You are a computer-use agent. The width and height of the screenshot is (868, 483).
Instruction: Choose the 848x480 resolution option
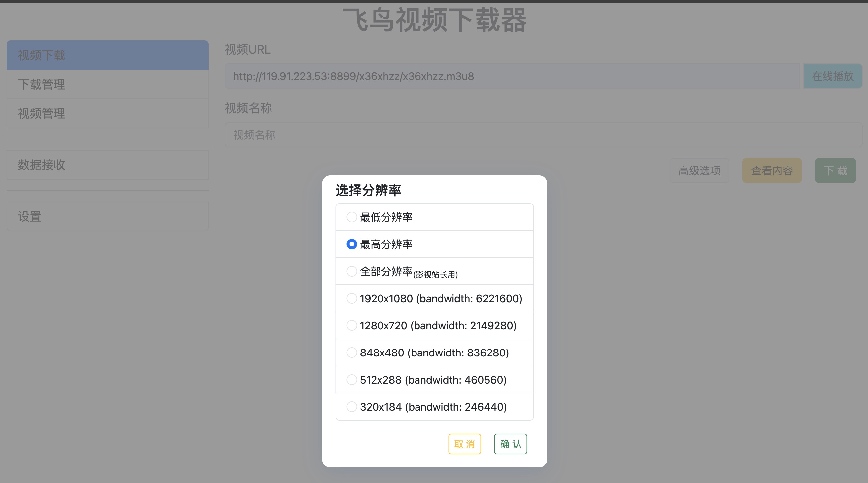coord(351,353)
